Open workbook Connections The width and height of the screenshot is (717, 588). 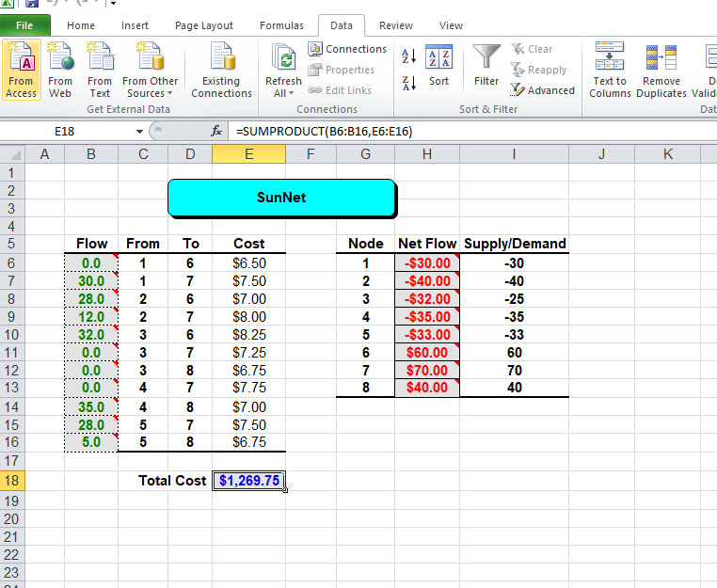pyautogui.click(x=347, y=49)
